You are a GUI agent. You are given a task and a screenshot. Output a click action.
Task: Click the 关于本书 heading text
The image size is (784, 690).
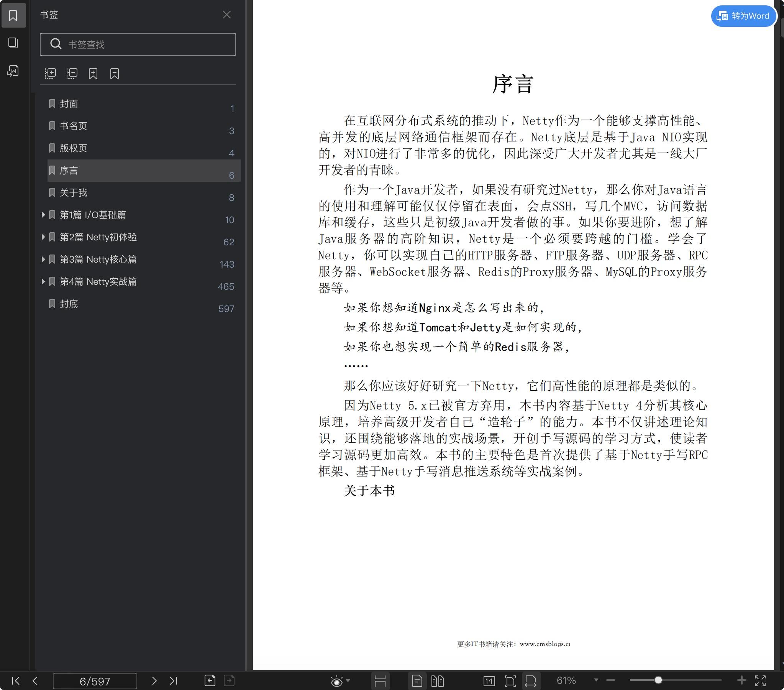tap(369, 491)
